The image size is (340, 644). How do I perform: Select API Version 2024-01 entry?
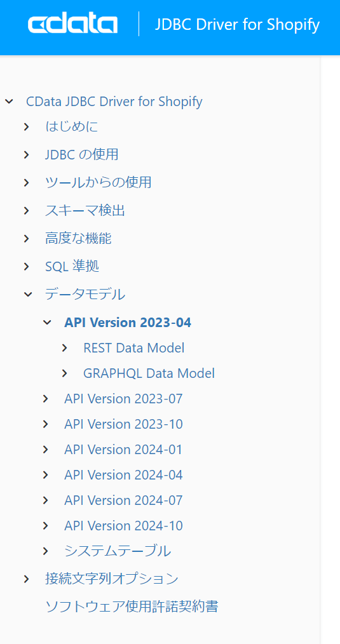[x=123, y=450]
